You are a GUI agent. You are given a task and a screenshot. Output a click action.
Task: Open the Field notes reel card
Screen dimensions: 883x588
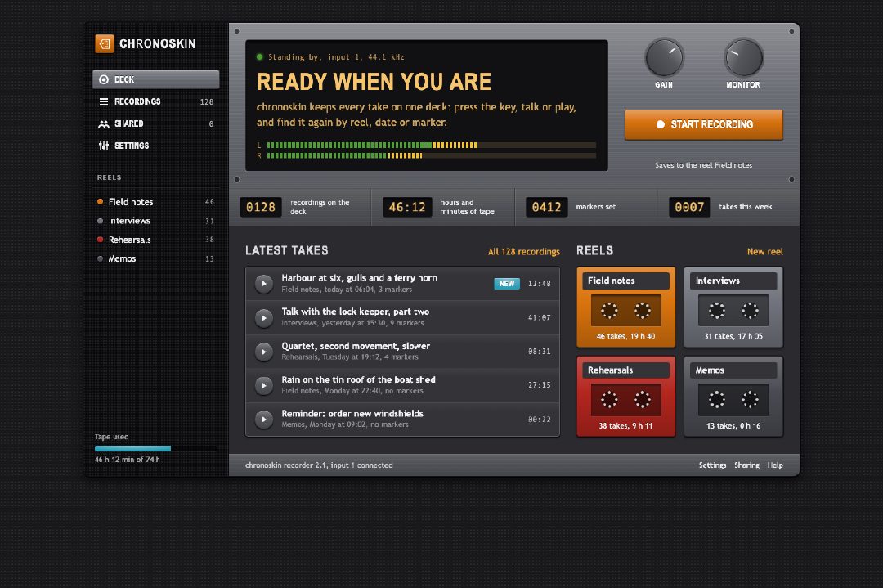click(625, 307)
